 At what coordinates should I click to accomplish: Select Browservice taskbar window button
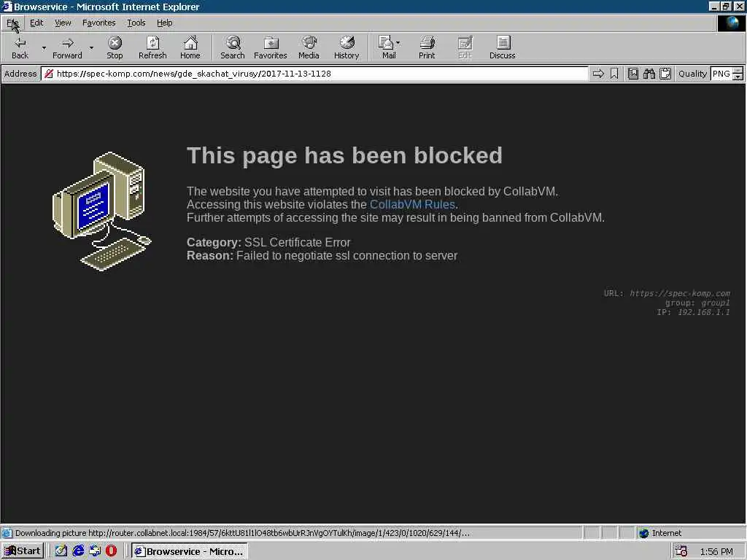190,551
